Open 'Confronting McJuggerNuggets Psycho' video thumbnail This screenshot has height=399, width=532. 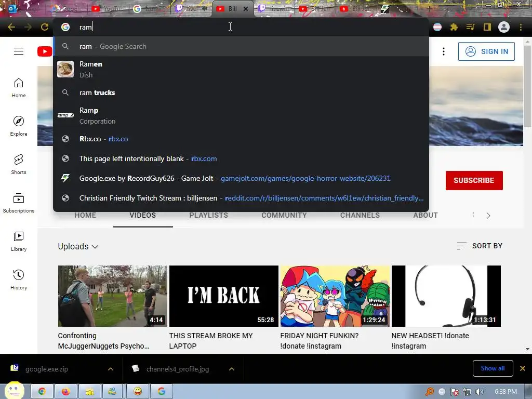click(113, 296)
